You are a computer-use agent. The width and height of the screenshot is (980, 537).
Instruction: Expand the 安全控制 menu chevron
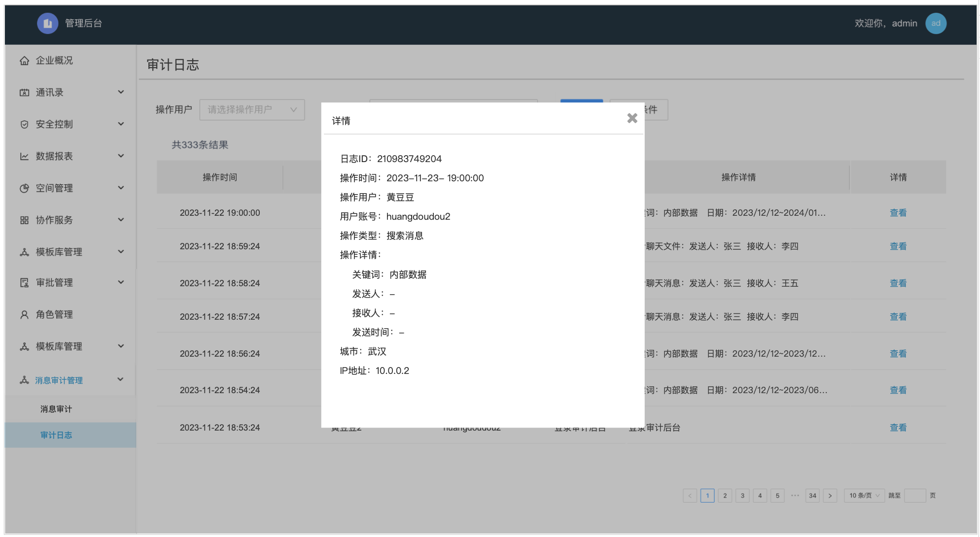click(121, 124)
